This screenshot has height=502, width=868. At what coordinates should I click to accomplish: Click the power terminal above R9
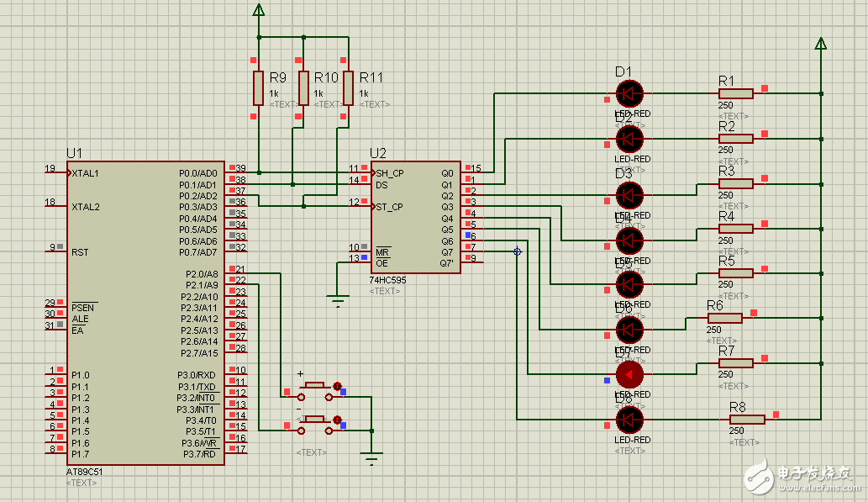[259, 10]
